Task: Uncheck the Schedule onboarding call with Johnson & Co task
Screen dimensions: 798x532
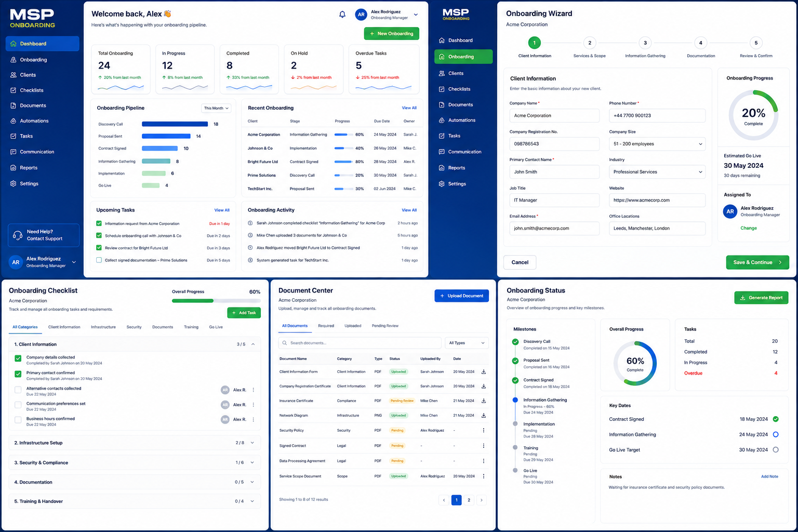Action: click(x=99, y=235)
